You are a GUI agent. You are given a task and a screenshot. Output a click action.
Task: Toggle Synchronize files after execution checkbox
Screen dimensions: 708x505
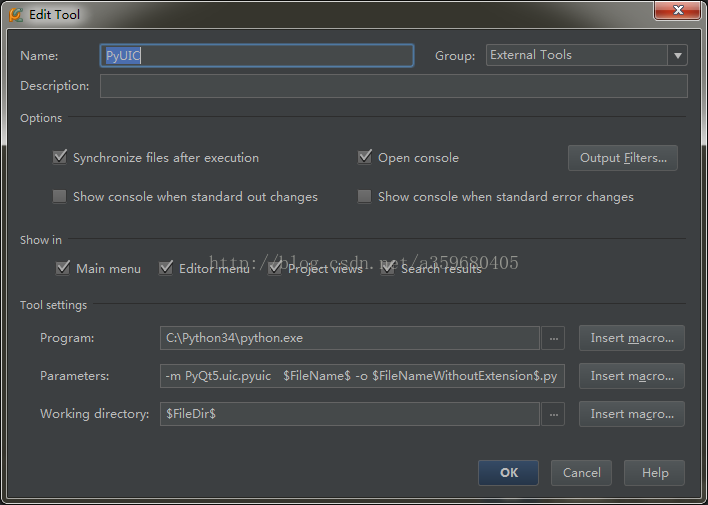click(x=60, y=158)
